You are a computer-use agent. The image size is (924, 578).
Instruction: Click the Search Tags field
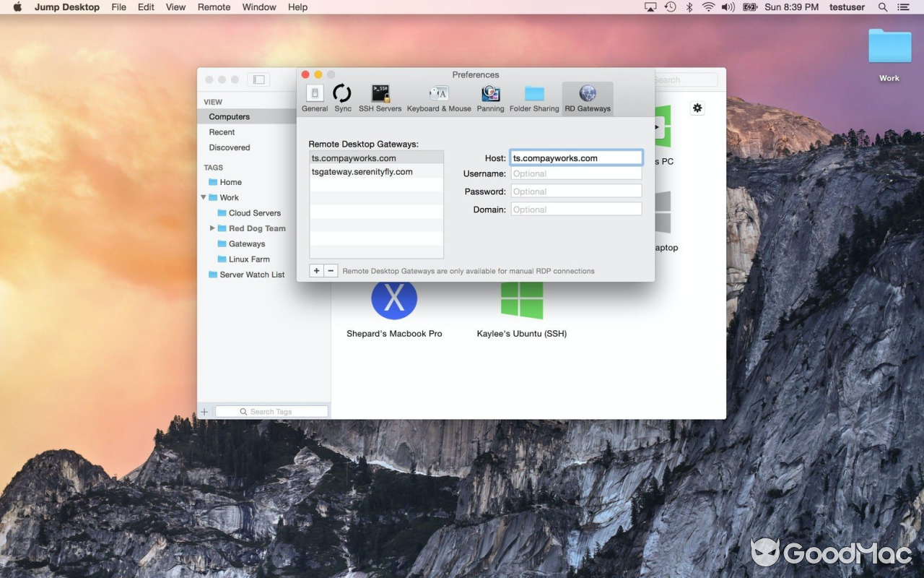(x=271, y=410)
